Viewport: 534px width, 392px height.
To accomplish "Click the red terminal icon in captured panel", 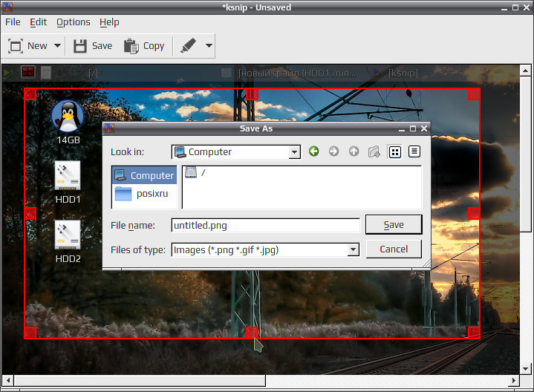I will (x=28, y=72).
